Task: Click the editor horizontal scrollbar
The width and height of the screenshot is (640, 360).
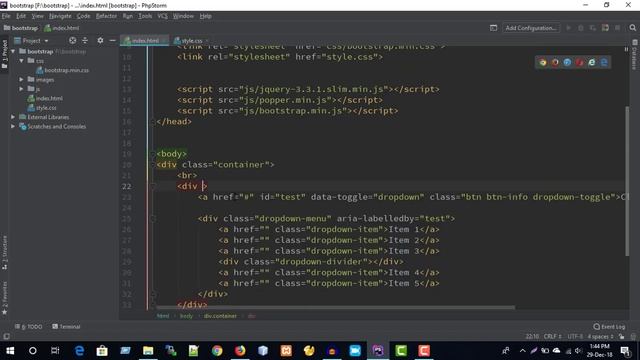Action: click(x=336, y=307)
